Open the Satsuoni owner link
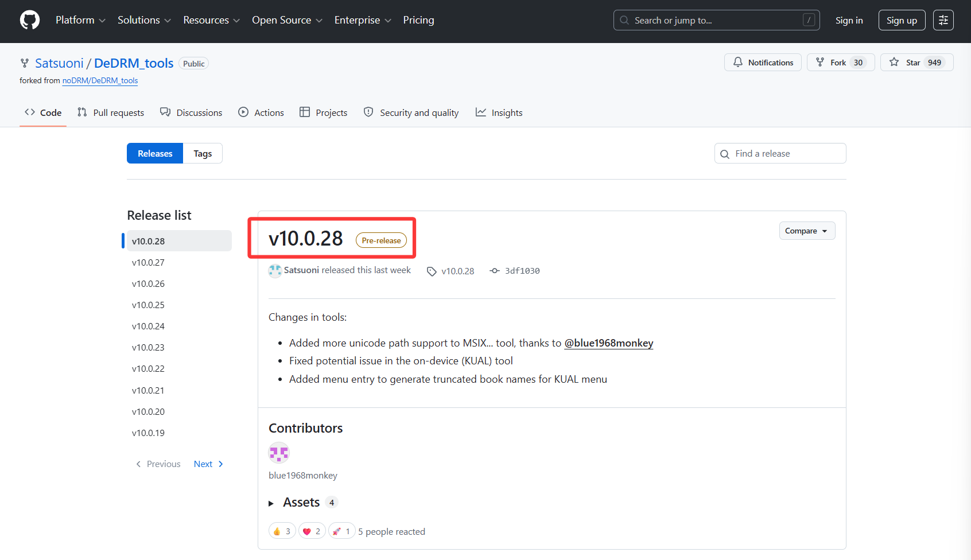This screenshot has width=971, height=560. point(59,63)
